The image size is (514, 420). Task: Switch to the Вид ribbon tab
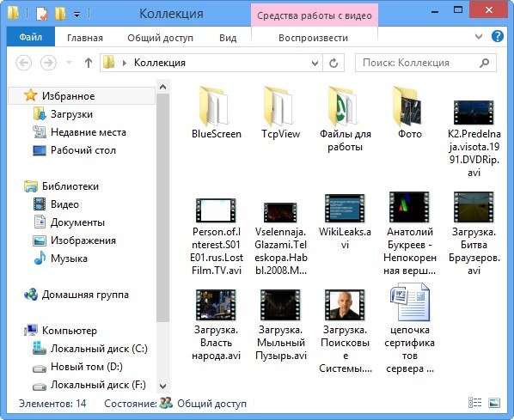pyautogui.click(x=228, y=38)
